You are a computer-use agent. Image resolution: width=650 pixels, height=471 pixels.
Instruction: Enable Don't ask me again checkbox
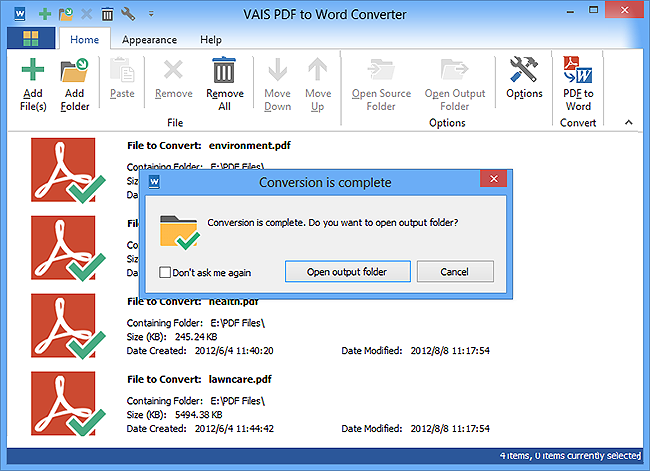[165, 272]
